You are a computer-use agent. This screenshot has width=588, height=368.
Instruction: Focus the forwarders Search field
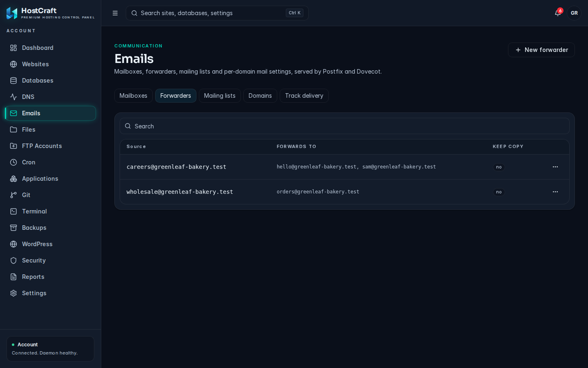click(x=345, y=126)
